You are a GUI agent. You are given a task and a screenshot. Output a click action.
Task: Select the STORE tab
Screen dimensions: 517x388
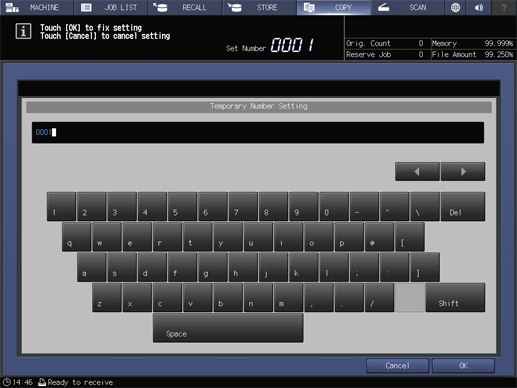260,7
